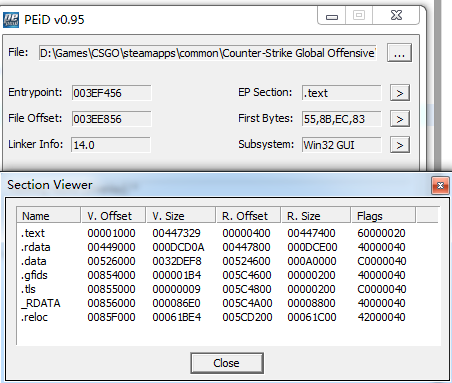Viewport: 452px width, 383px height.
Task: Click the File Offset field showing 003EE856
Action: point(111,119)
